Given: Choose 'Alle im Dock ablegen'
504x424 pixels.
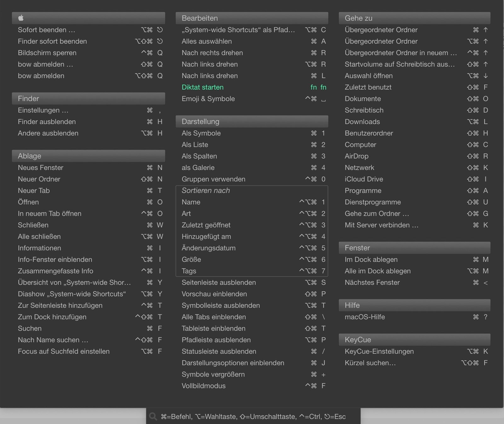Looking at the screenshot, I should [415, 271].
